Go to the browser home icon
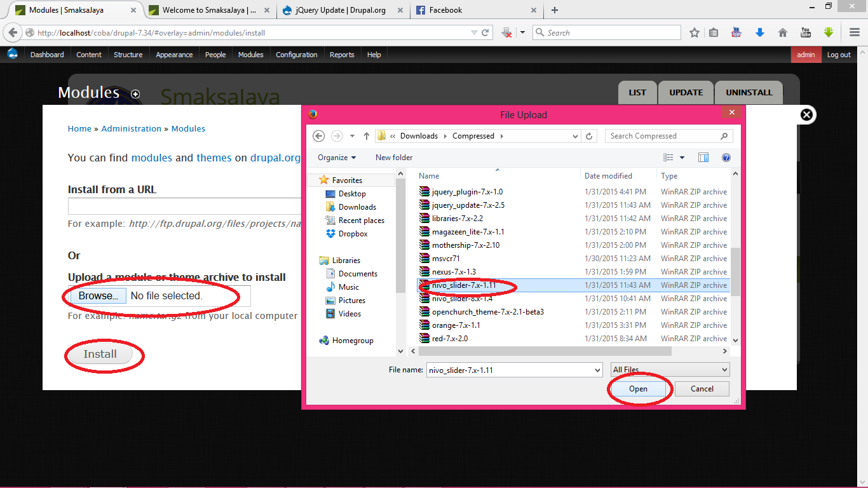 click(783, 32)
